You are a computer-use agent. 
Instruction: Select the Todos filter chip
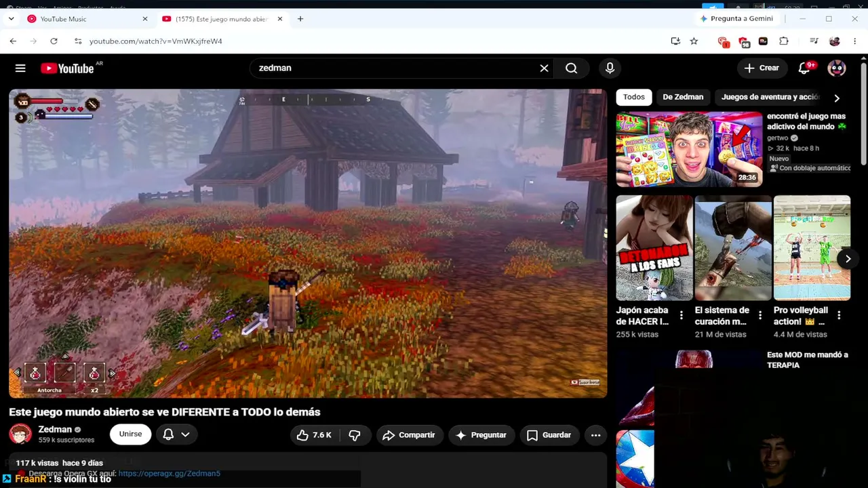click(x=634, y=97)
